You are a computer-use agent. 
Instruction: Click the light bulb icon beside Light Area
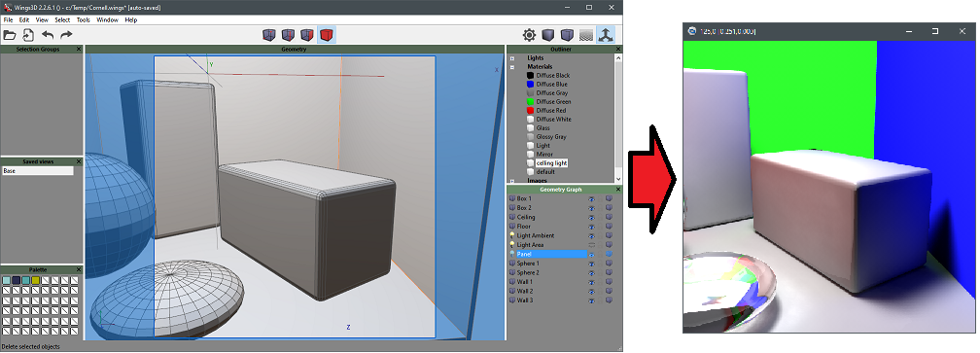coord(512,245)
